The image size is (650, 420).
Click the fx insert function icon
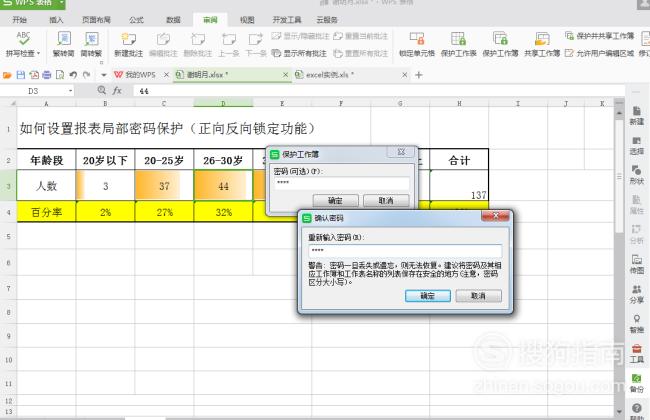click(x=117, y=90)
